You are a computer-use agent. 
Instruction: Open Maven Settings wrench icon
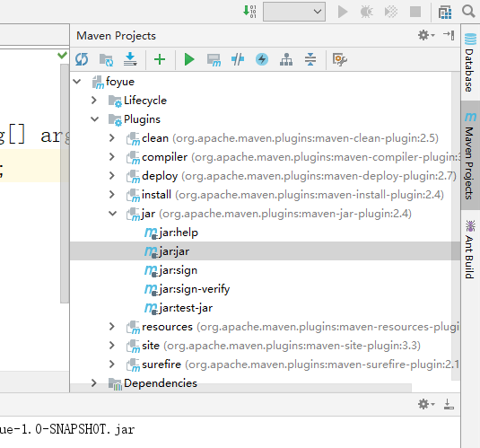click(339, 59)
